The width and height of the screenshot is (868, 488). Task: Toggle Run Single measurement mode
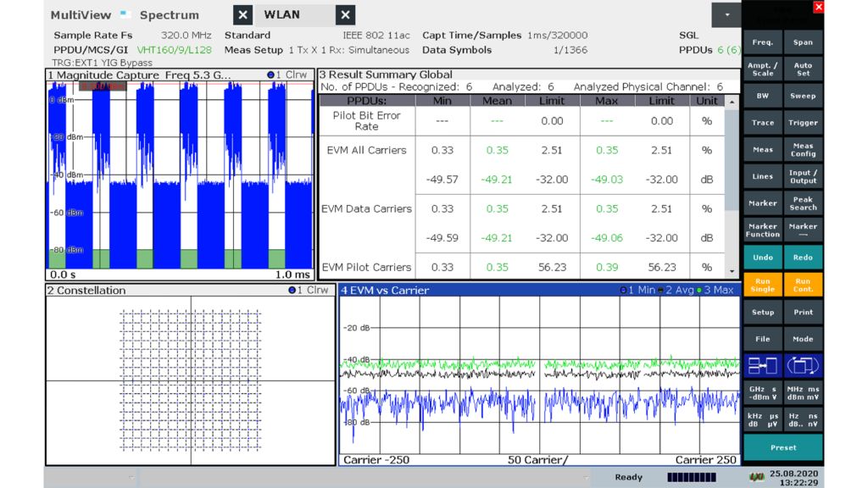[762, 285]
